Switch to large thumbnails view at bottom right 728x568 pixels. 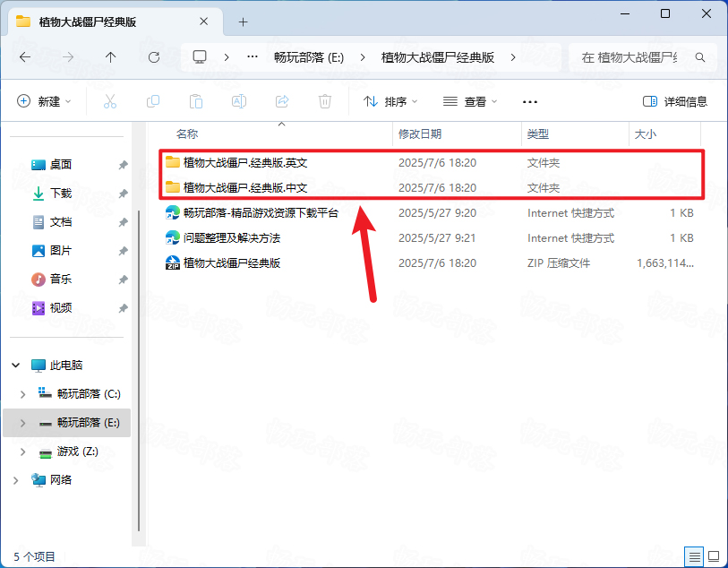[x=714, y=556]
